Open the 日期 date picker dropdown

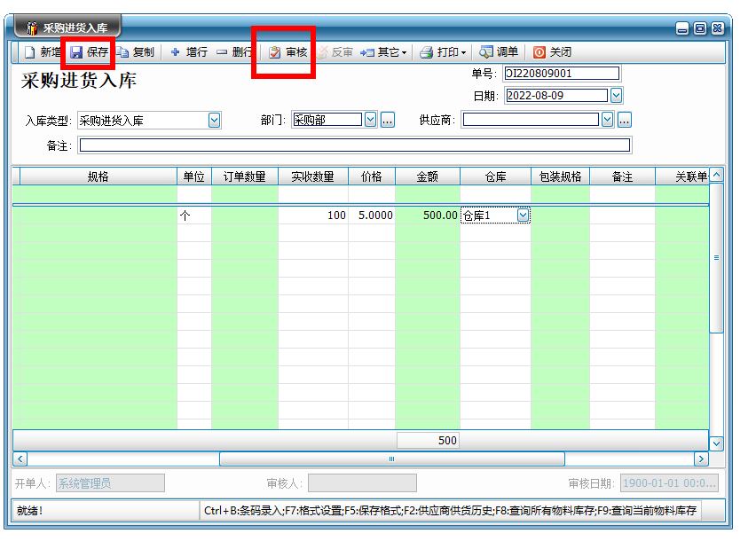pyautogui.click(x=616, y=96)
